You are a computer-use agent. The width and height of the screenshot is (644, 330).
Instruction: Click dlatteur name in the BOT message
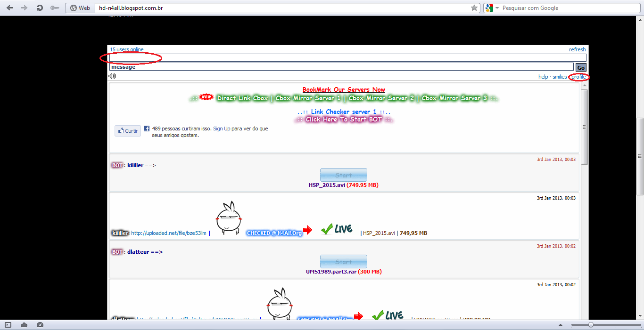(138, 252)
